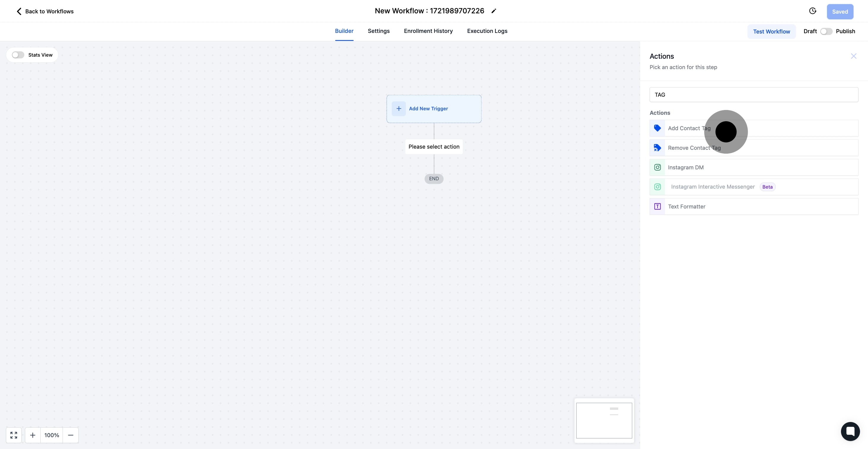Toggle the Stats View switch
This screenshot has height=449, width=868.
18,55
